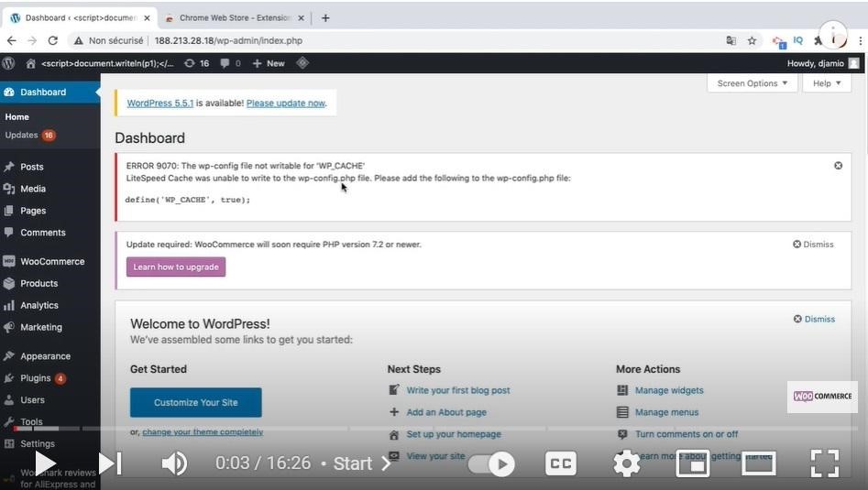
Task: Enter fullscreen mode
Action: coord(825,463)
